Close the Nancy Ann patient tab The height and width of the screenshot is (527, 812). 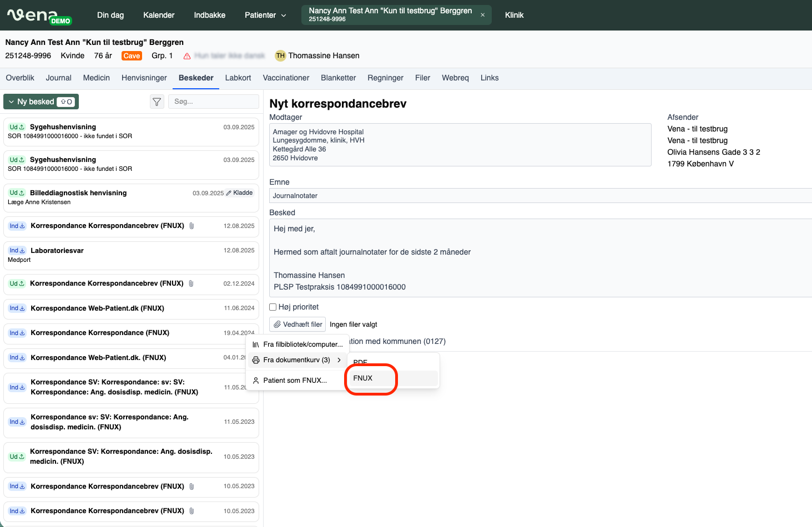pyautogui.click(x=482, y=15)
